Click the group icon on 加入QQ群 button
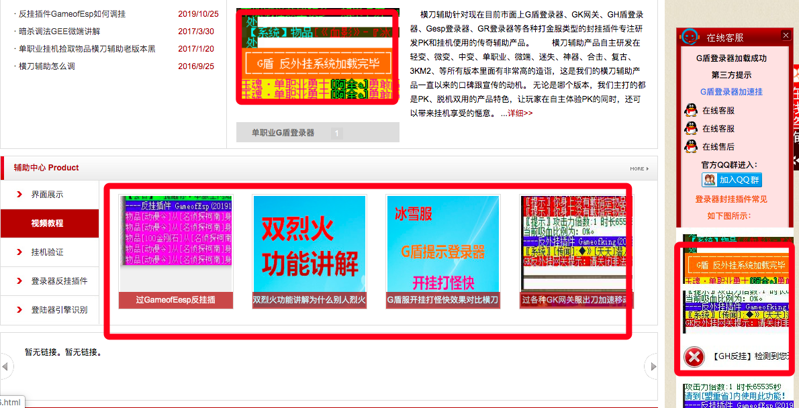Screen dimensions: 799x408 (709, 180)
